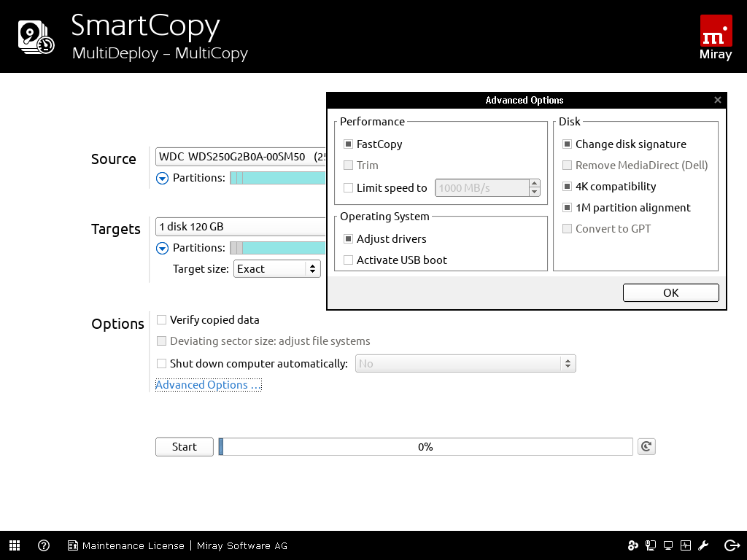
Task: Disable the FastCopy checkbox
Action: tap(349, 144)
